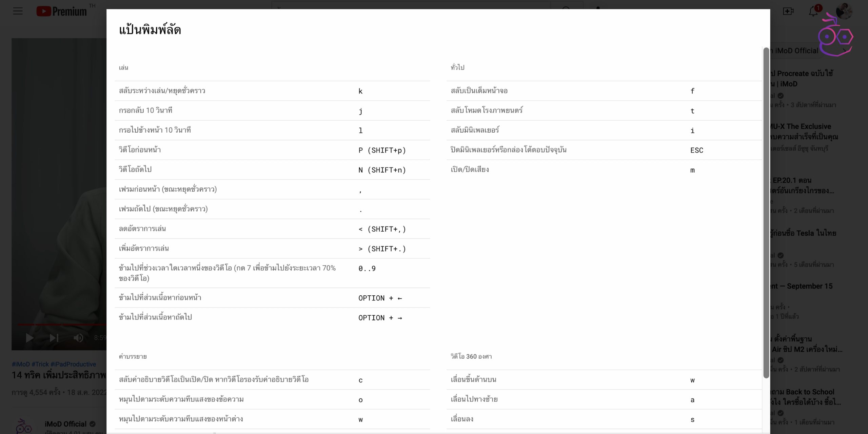Click the iMoD Official channel avatar

[x=24, y=426]
